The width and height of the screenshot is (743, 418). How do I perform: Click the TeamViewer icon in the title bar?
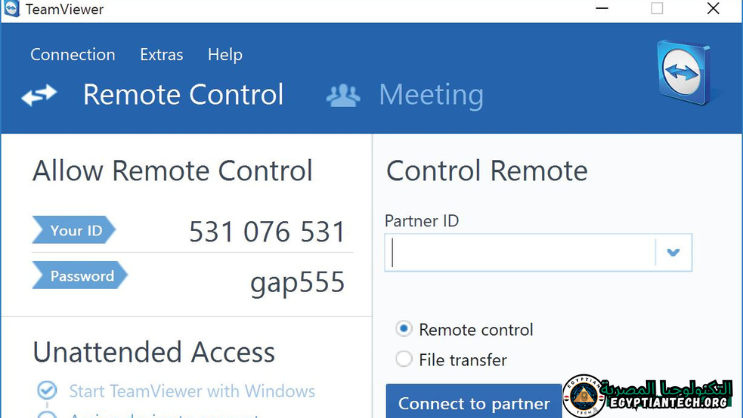pyautogui.click(x=12, y=10)
